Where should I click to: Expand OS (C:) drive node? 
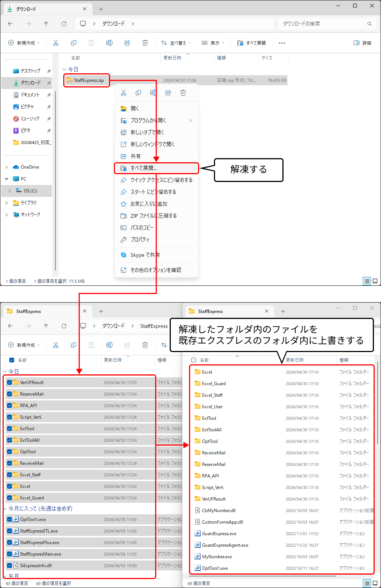pos(9,191)
